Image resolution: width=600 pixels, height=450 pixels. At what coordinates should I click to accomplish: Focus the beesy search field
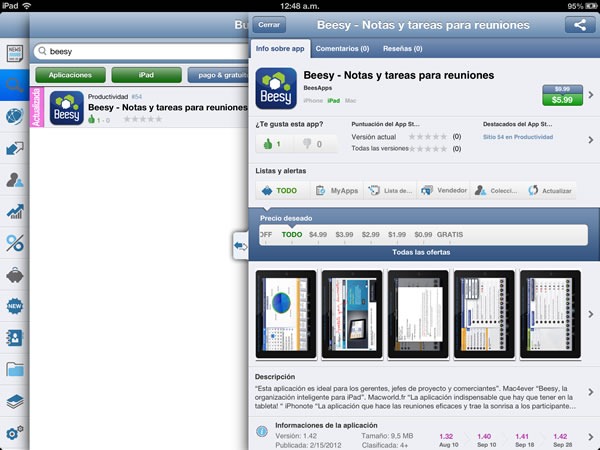click(142, 51)
